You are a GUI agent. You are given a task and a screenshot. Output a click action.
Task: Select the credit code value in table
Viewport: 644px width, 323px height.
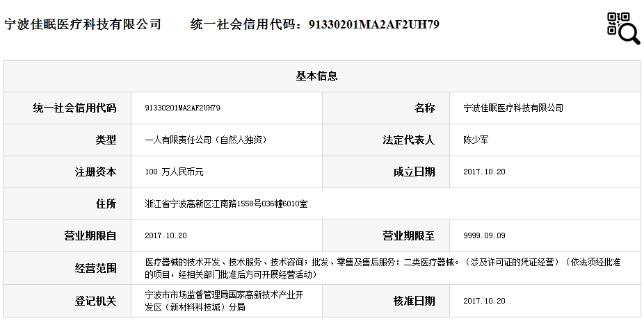[182, 108]
